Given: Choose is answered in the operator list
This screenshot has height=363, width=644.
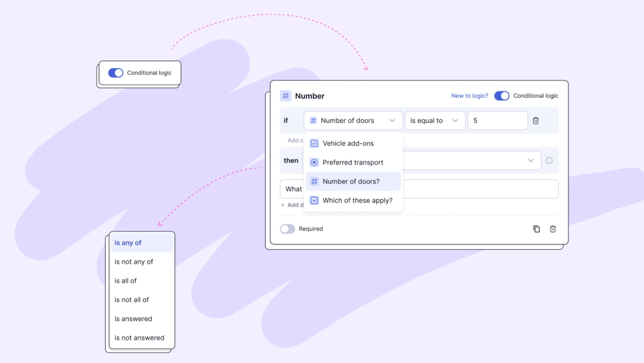Looking at the screenshot, I should [x=133, y=319].
